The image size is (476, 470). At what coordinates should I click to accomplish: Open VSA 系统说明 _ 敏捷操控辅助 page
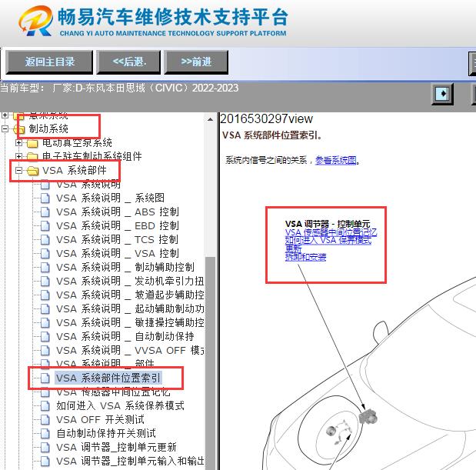click(130, 322)
